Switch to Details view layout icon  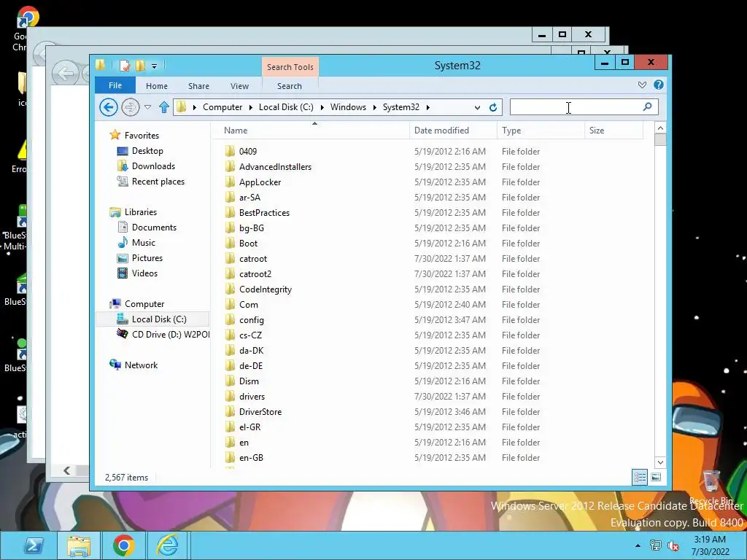(x=639, y=477)
